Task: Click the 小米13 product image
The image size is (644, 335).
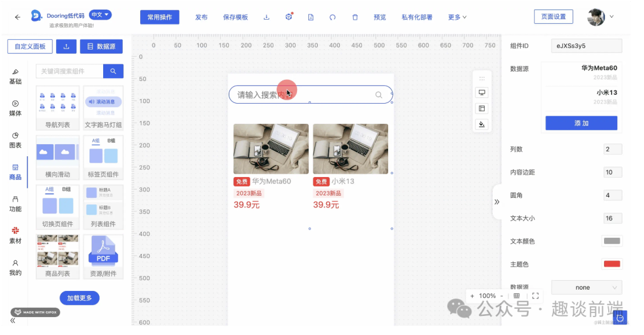Action: point(351,149)
